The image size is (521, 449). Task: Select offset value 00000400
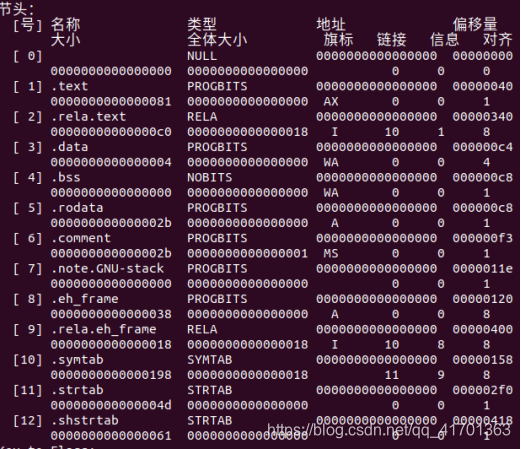pyautogui.click(x=483, y=329)
